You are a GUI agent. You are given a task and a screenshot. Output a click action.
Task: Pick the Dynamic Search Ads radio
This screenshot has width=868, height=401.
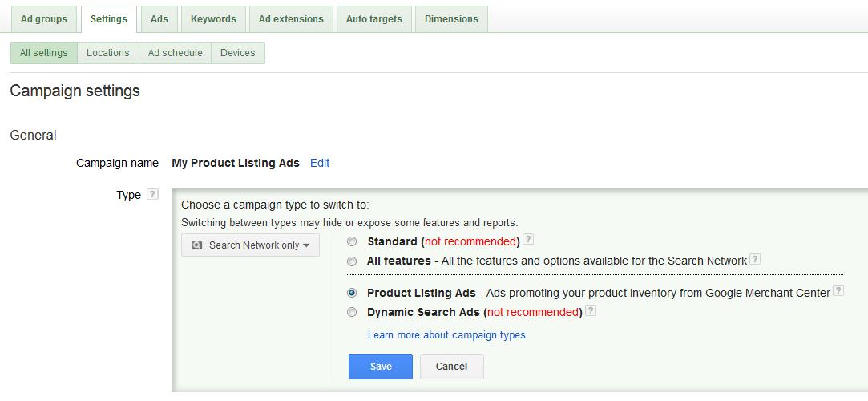click(352, 313)
